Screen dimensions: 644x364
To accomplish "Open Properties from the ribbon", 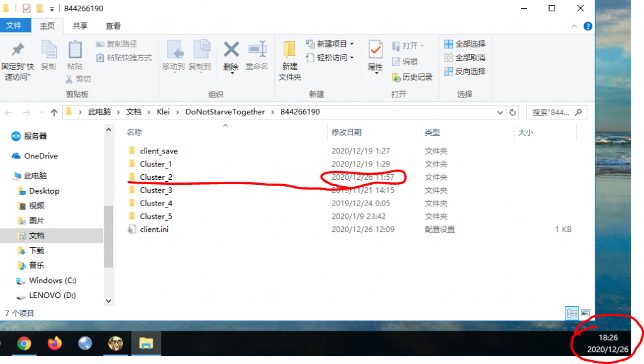I will [375, 57].
